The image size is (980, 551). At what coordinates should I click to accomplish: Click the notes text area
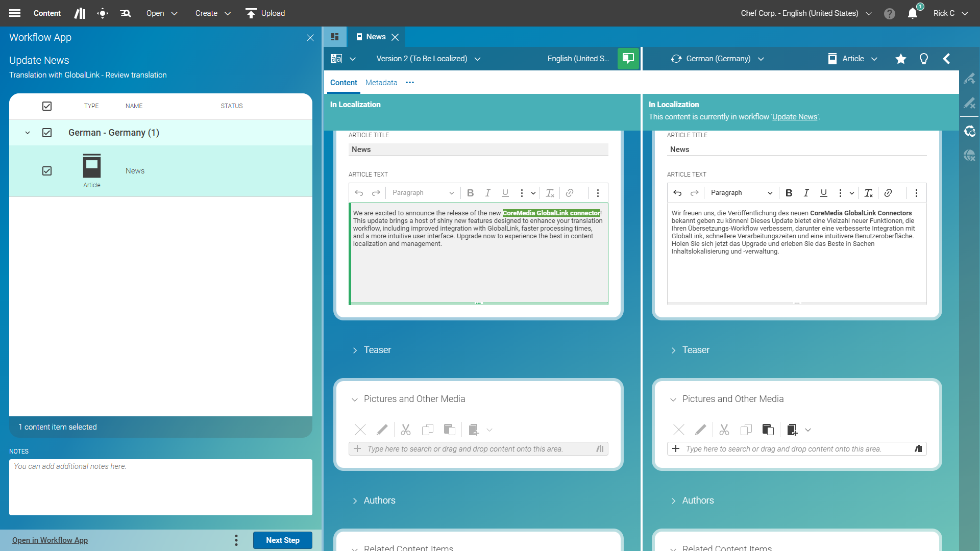[x=160, y=487]
